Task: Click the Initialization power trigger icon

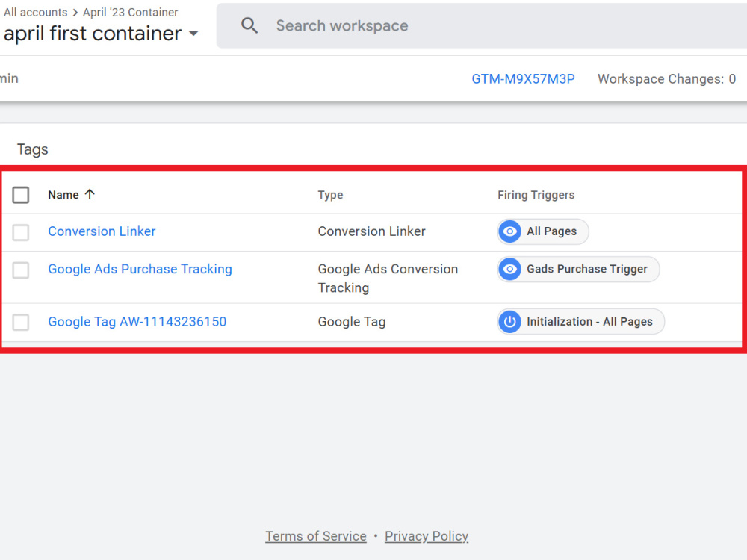Action: (509, 321)
